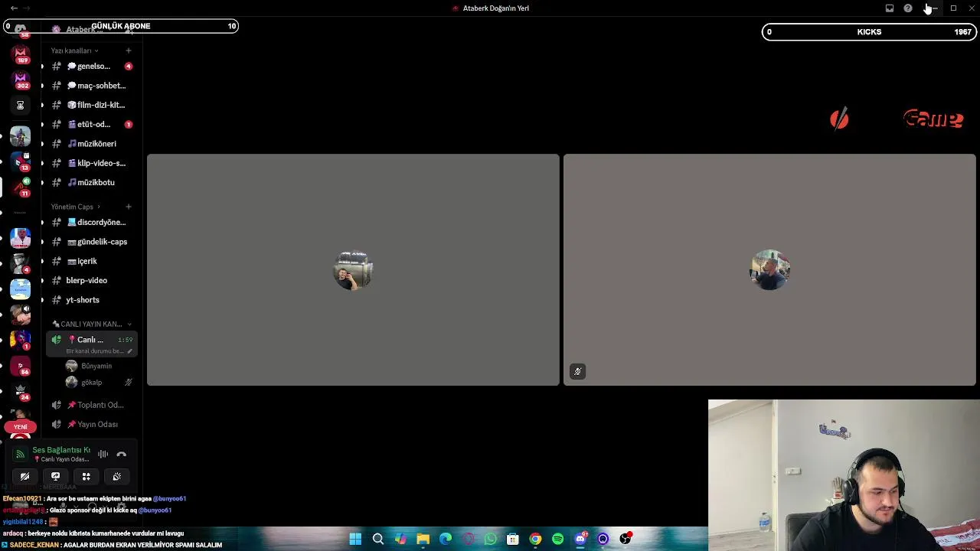This screenshot has width=980, height=551.
Task: Open server icon with 13 badge
Action: click(x=21, y=161)
